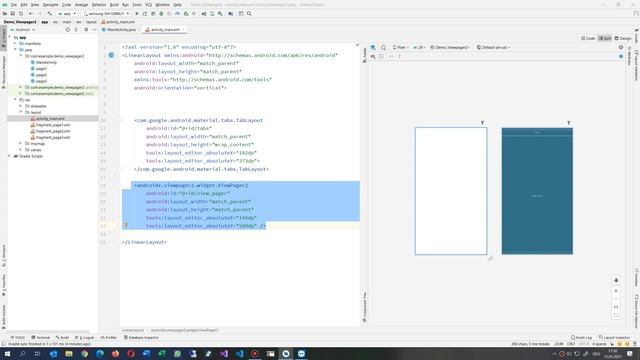
Task: Open the Layout Inspector button
Action: point(614,338)
